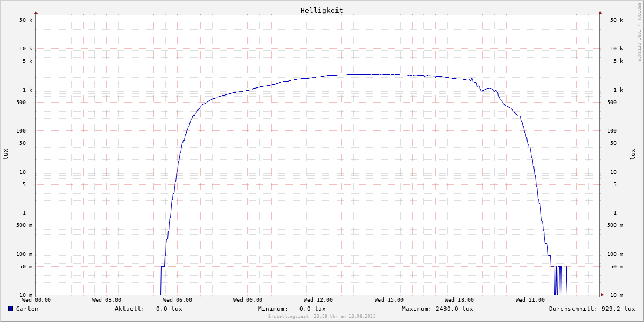Click the right vertical lux axis title
This screenshot has height=322, width=644.
[x=633, y=155]
